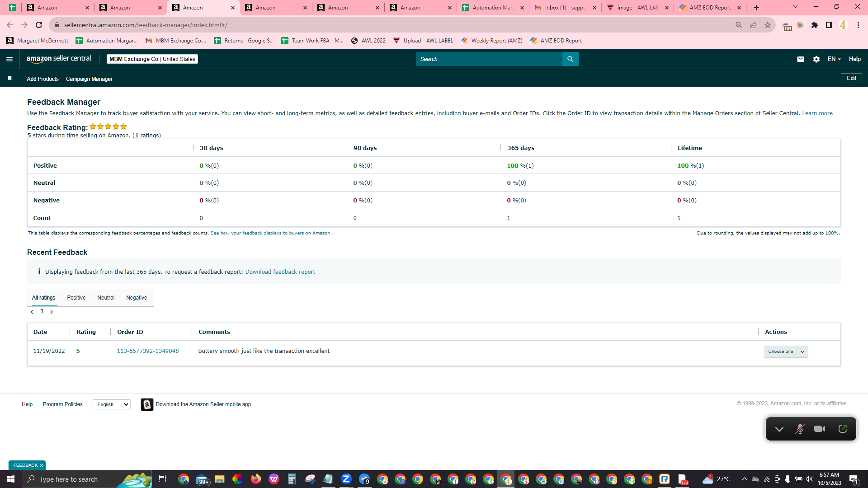This screenshot has height=488, width=868.
Task: Toggle the muted microphone in meeting bar
Action: pyautogui.click(x=800, y=429)
